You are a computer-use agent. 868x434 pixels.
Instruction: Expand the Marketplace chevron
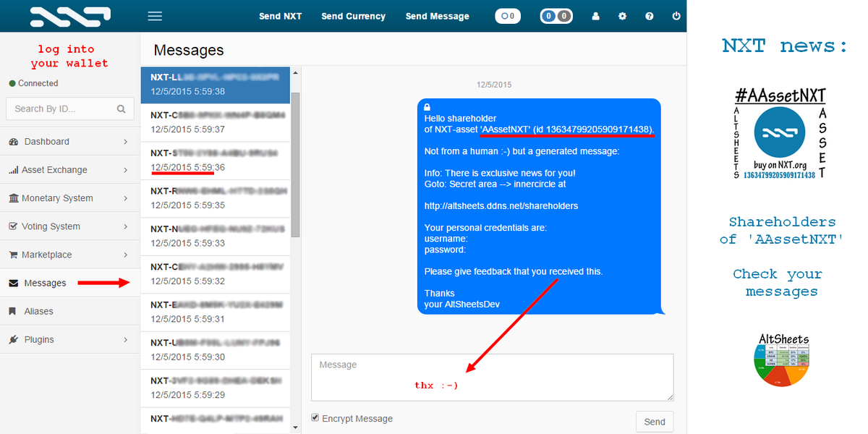tap(125, 255)
